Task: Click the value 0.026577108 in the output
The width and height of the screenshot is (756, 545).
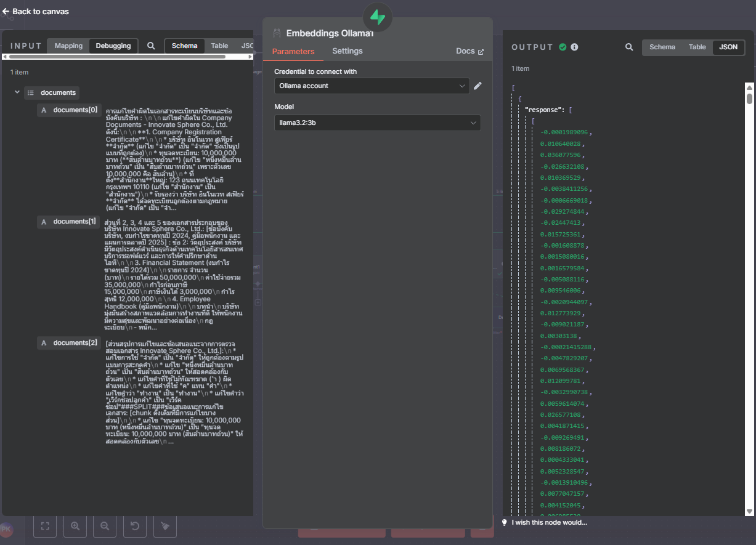Action: [562, 415]
